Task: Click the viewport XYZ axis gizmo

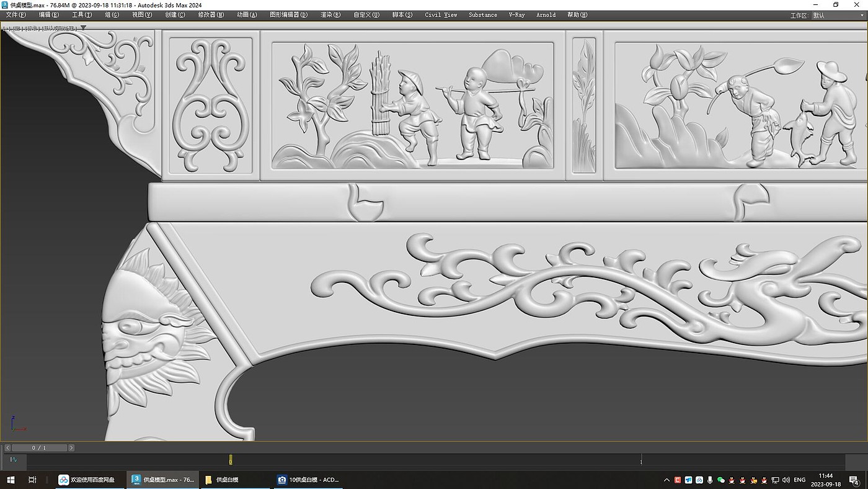Action: 18,423
